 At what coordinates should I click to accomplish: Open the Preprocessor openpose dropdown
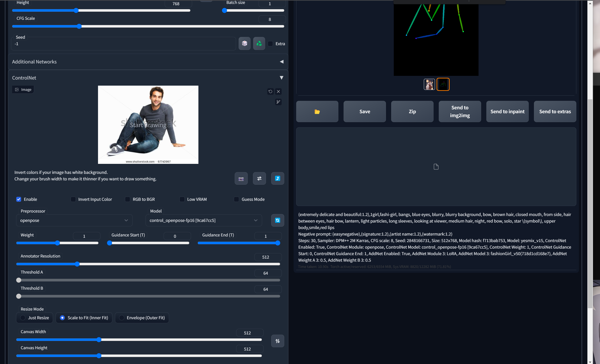click(x=74, y=220)
